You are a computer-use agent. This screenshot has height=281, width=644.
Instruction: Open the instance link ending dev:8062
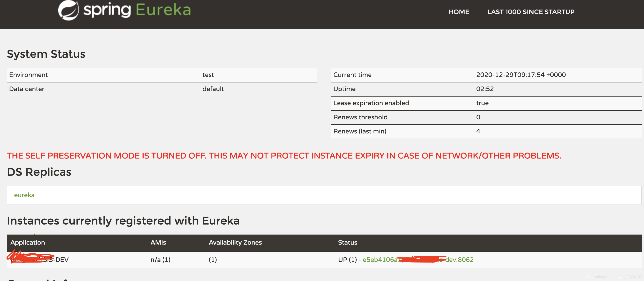point(418,259)
